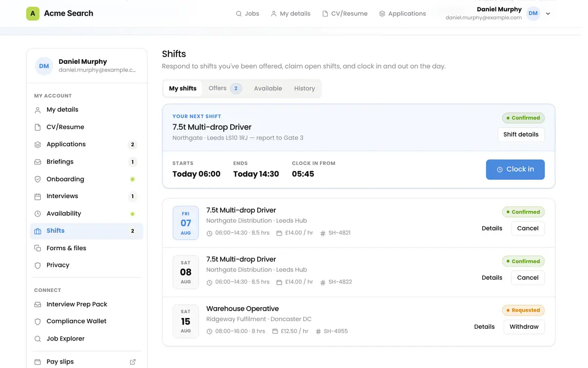Image resolution: width=588 pixels, height=368 pixels.
Task: Switch to the History tab
Action: pos(304,88)
